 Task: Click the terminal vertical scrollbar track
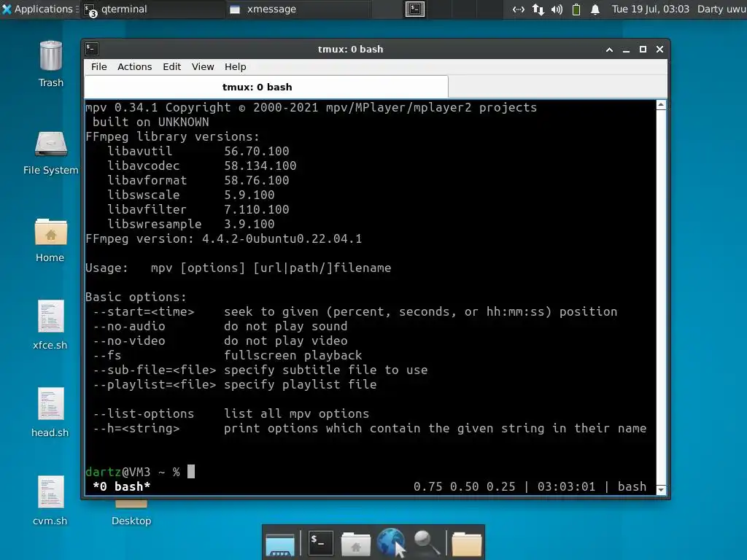click(x=661, y=297)
